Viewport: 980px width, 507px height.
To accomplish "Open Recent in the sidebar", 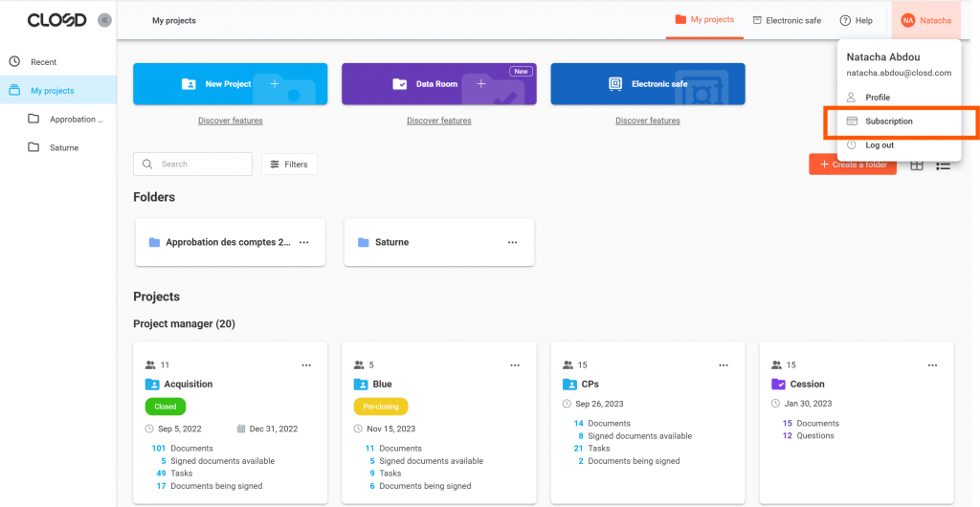I will pos(43,62).
